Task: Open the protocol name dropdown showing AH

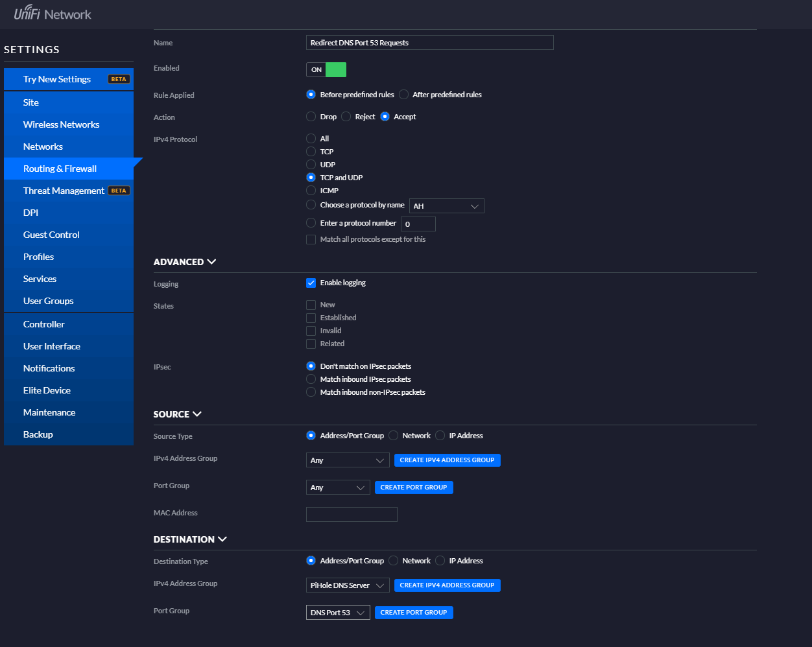Action: [446, 206]
